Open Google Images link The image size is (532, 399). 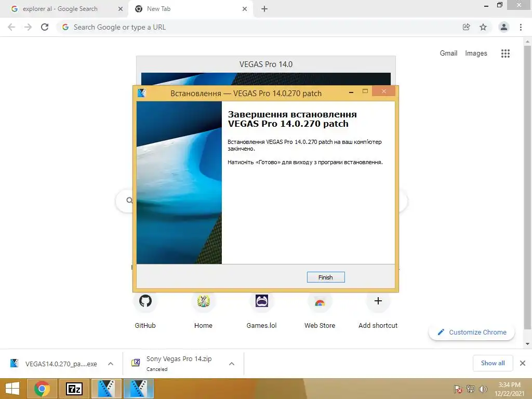click(x=476, y=54)
